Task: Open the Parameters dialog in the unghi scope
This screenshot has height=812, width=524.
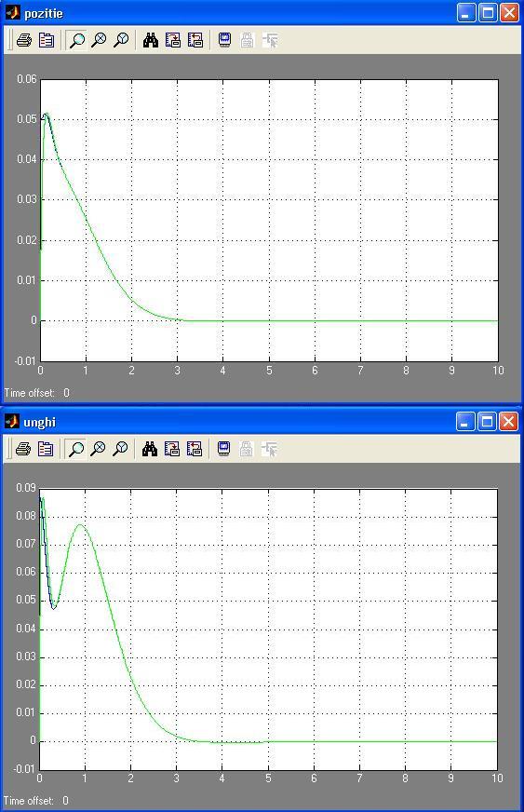Action: (46, 449)
